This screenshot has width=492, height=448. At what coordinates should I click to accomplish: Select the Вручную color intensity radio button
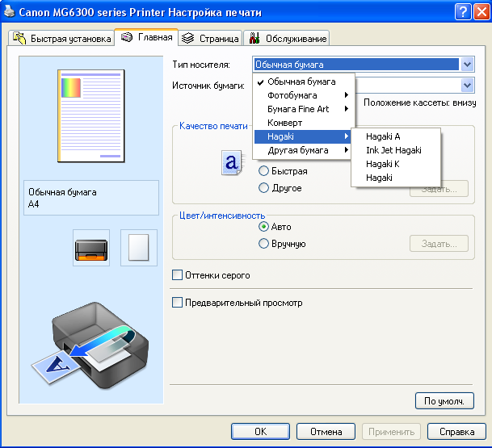(x=263, y=244)
